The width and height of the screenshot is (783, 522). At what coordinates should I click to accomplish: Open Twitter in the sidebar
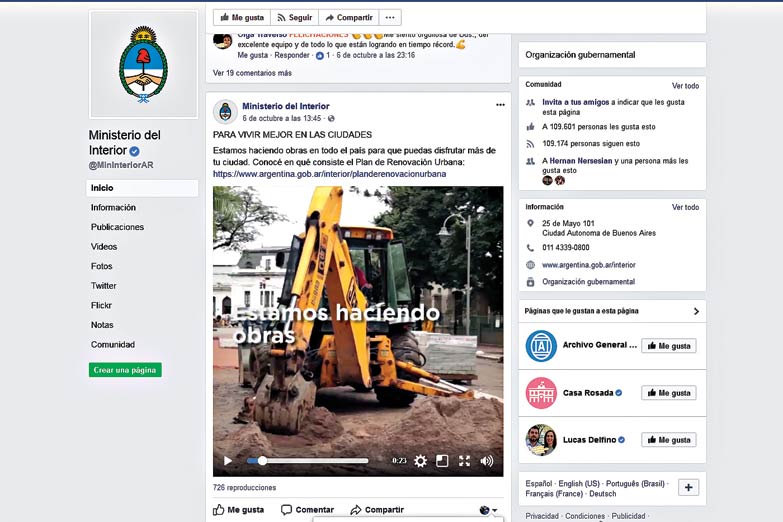[x=103, y=286]
